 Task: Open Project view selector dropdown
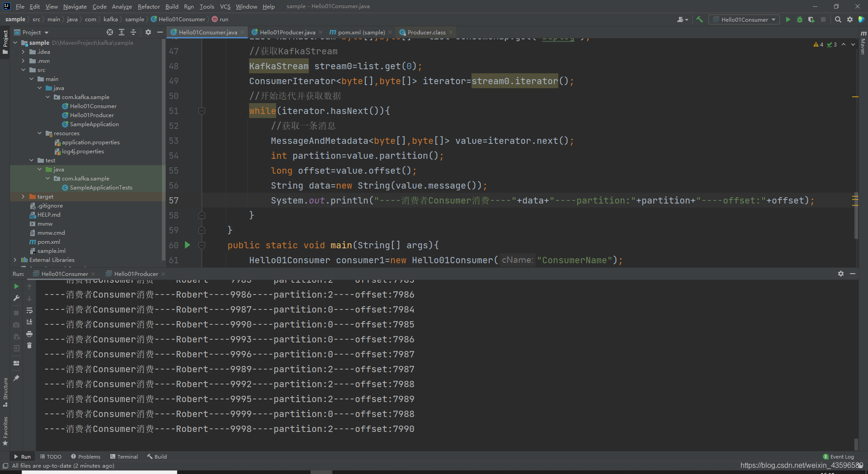[x=31, y=32]
